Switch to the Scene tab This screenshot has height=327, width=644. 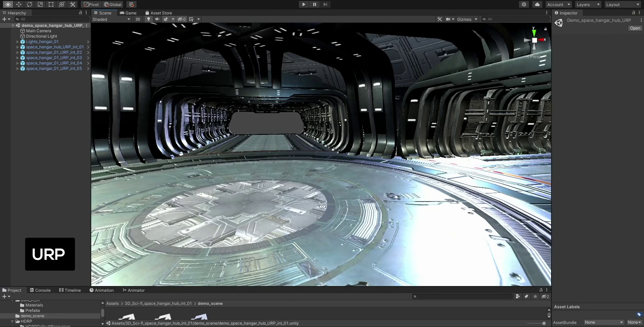pyautogui.click(x=103, y=13)
